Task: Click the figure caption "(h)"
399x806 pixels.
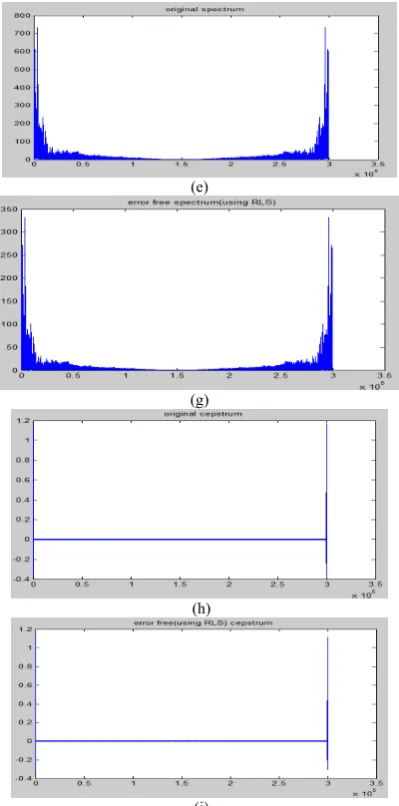Action: [201, 609]
